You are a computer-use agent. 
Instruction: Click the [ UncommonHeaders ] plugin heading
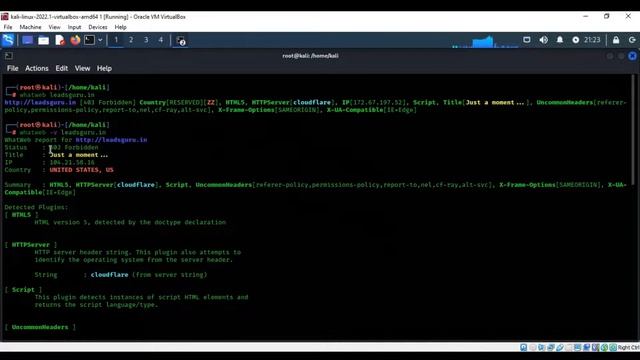[40, 327]
